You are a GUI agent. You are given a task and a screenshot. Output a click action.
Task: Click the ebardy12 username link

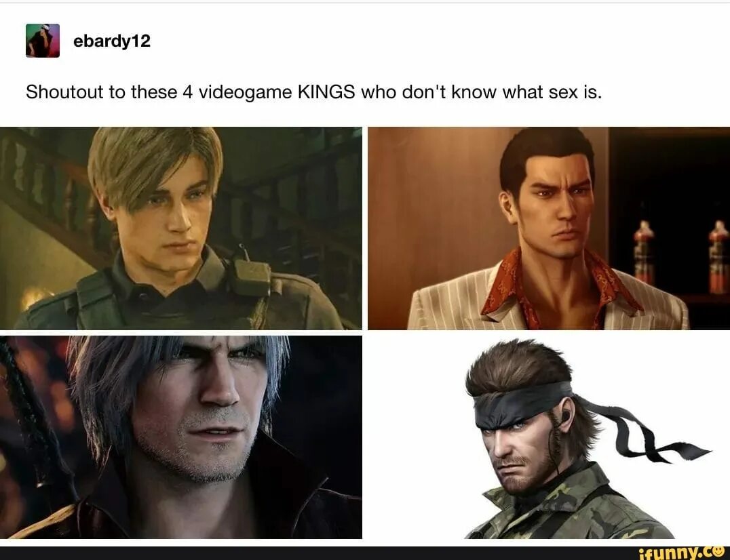pyautogui.click(x=112, y=41)
